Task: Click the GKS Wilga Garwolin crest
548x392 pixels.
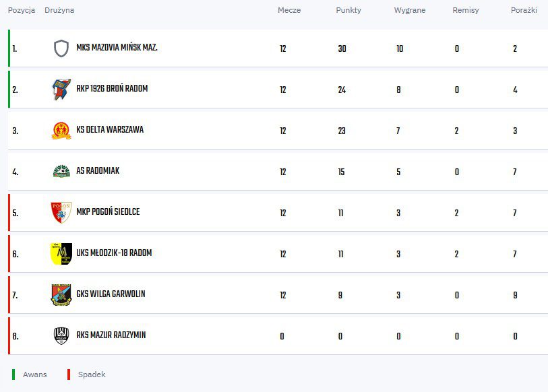Action: pos(61,294)
